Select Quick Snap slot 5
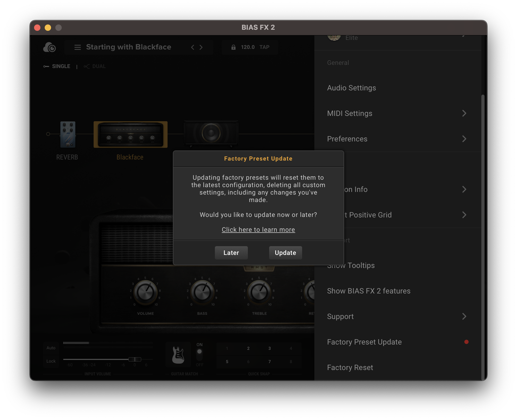Viewport: 517px width, 420px height. [227, 362]
